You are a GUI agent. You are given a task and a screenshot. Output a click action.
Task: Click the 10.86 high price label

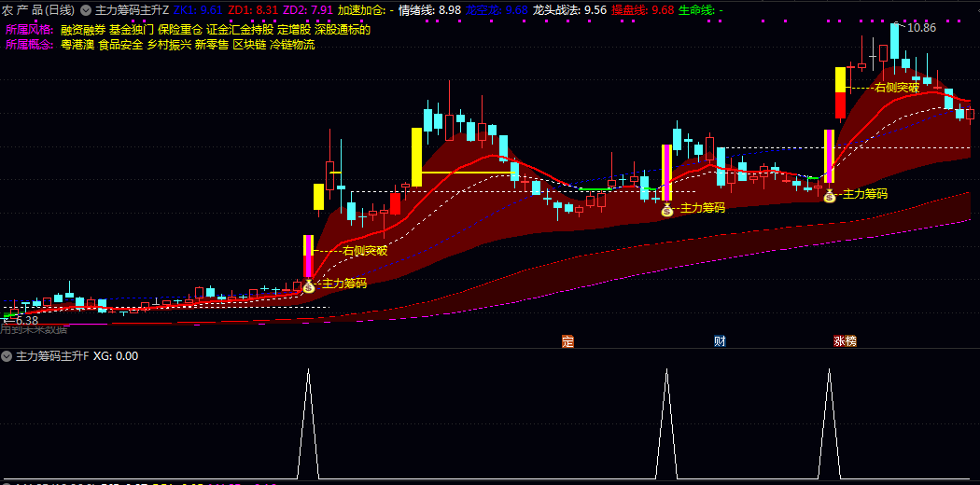click(921, 27)
